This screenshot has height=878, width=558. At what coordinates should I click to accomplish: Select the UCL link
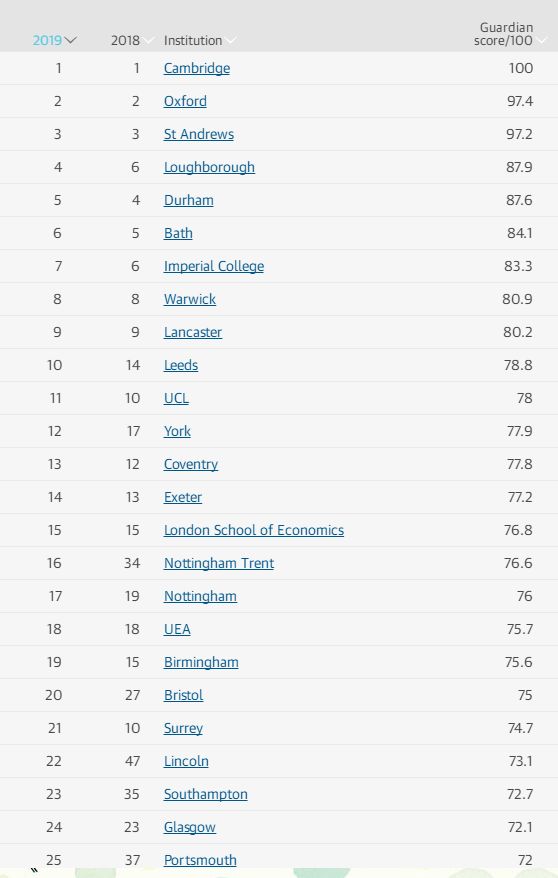[x=176, y=398]
